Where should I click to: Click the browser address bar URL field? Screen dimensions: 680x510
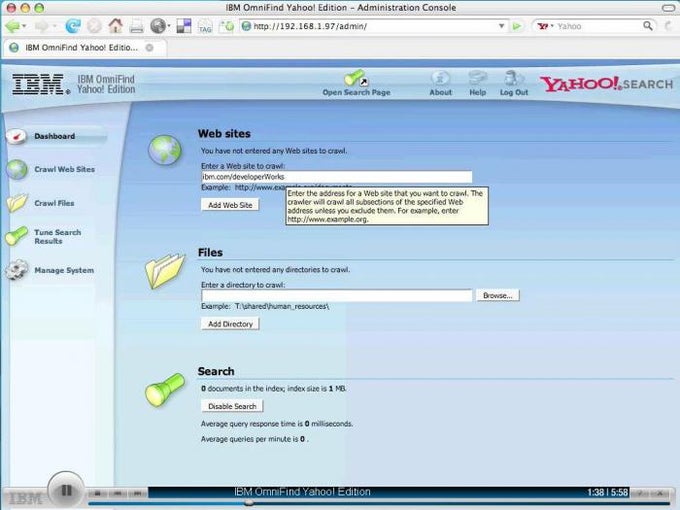click(374, 26)
